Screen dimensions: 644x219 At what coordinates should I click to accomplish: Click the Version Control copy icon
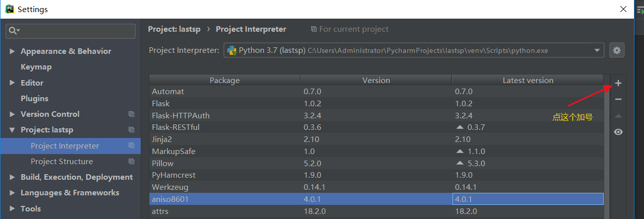point(132,114)
